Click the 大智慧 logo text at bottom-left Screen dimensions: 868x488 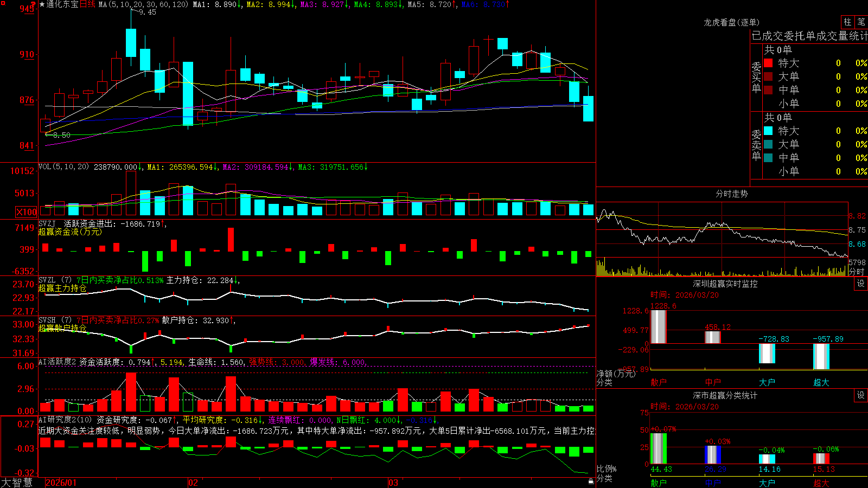pyautogui.click(x=17, y=483)
